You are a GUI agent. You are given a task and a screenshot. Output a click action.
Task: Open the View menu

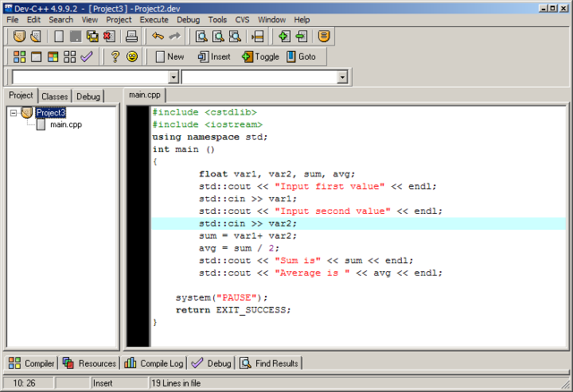tap(90, 20)
